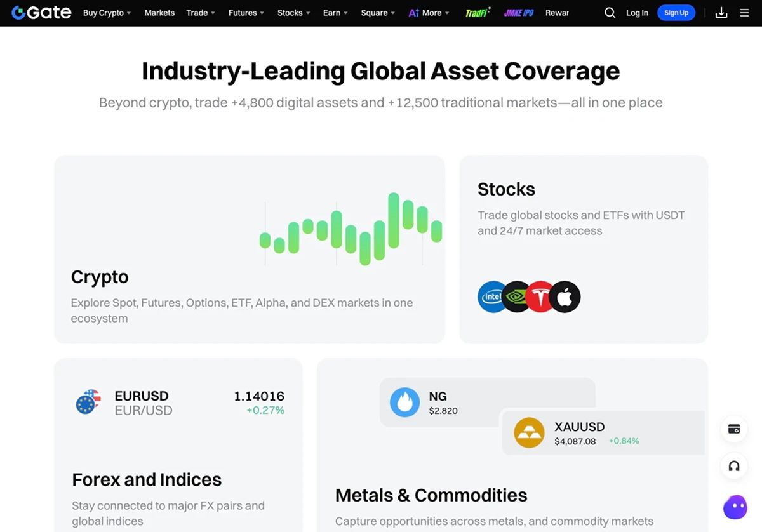Image resolution: width=762 pixels, height=532 pixels.
Task: Click the TradFi banner icon
Action: tap(478, 13)
